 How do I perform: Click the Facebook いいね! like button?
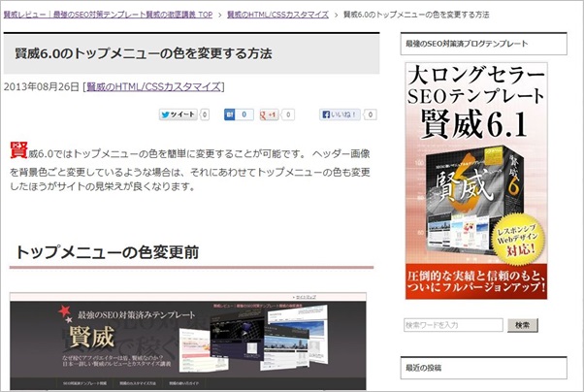tap(340, 114)
